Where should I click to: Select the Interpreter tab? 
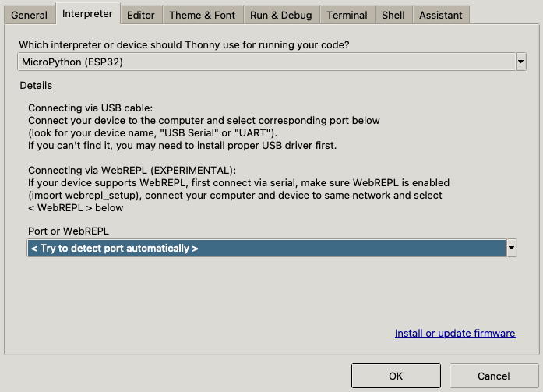click(x=87, y=13)
